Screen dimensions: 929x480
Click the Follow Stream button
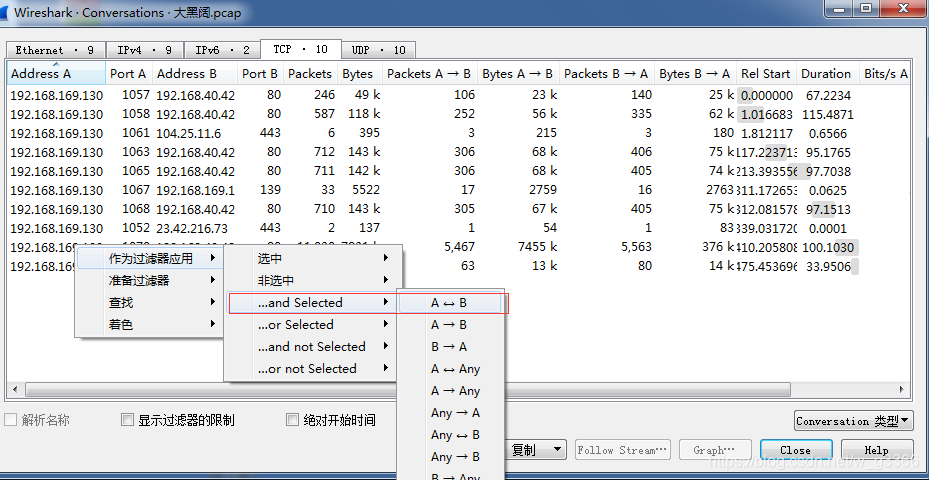(623, 450)
